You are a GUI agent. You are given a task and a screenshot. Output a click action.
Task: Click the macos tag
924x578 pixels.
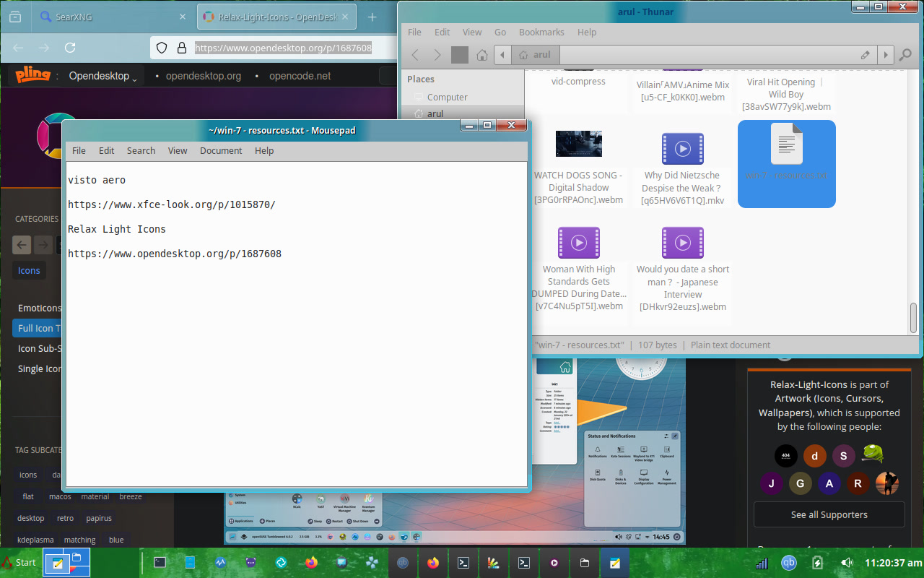click(60, 496)
